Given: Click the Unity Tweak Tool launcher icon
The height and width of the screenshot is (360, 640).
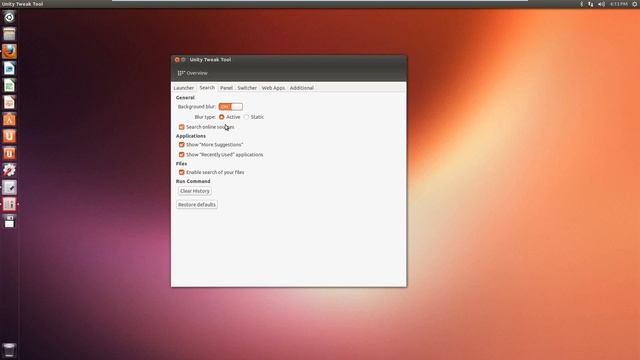Looking at the screenshot, I should click(9, 204).
